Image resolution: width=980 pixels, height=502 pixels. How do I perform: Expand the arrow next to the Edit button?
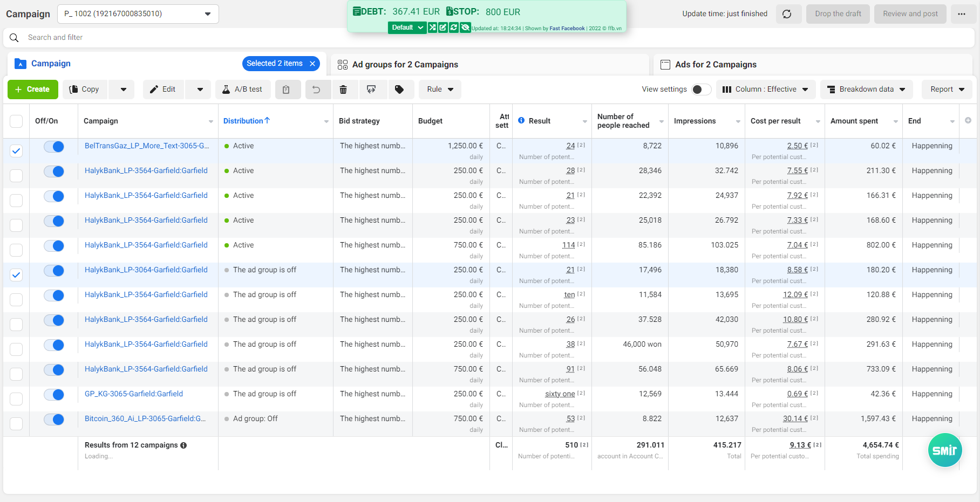click(200, 90)
